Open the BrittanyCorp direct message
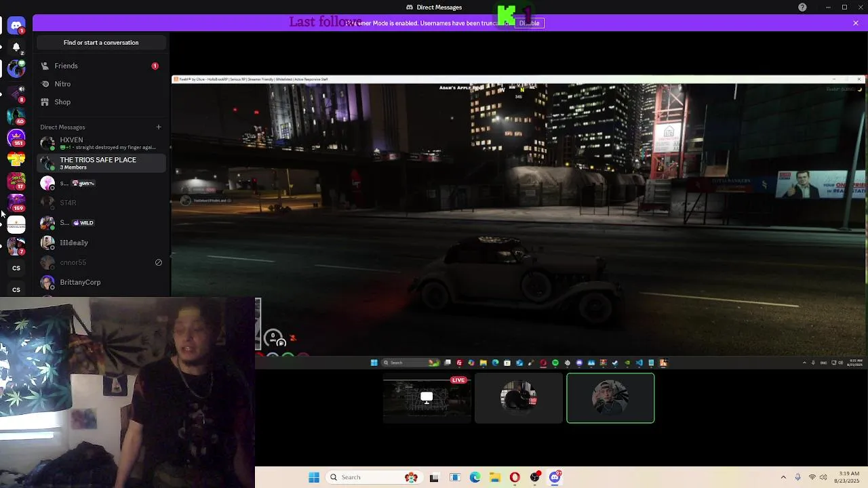The width and height of the screenshot is (868, 488). pyautogui.click(x=101, y=282)
